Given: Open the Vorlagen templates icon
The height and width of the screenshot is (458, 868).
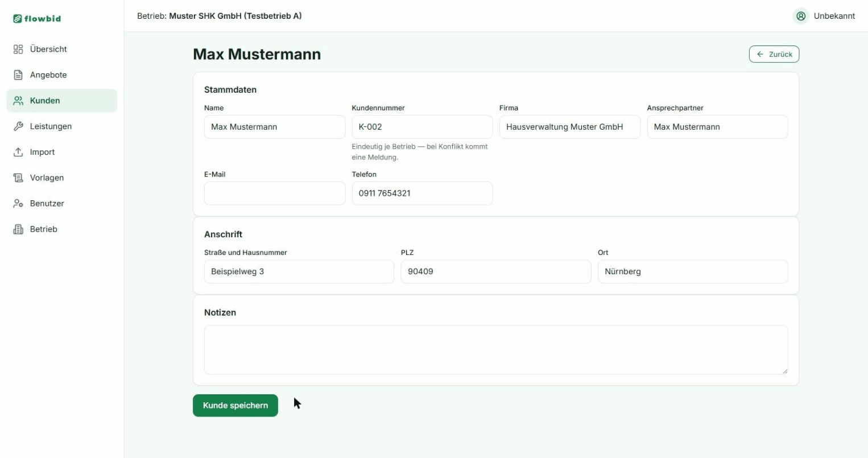Looking at the screenshot, I should (18, 178).
